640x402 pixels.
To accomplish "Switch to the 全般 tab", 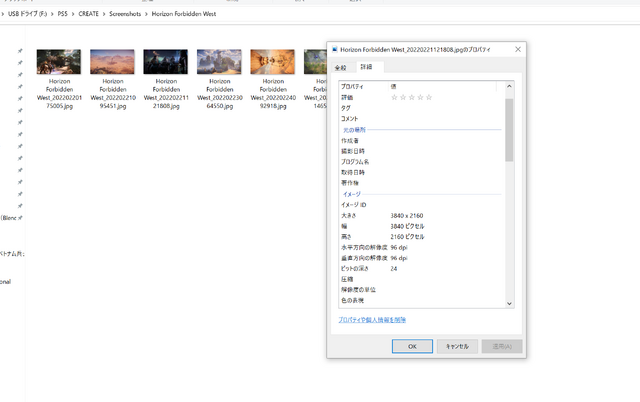I will 341,67.
